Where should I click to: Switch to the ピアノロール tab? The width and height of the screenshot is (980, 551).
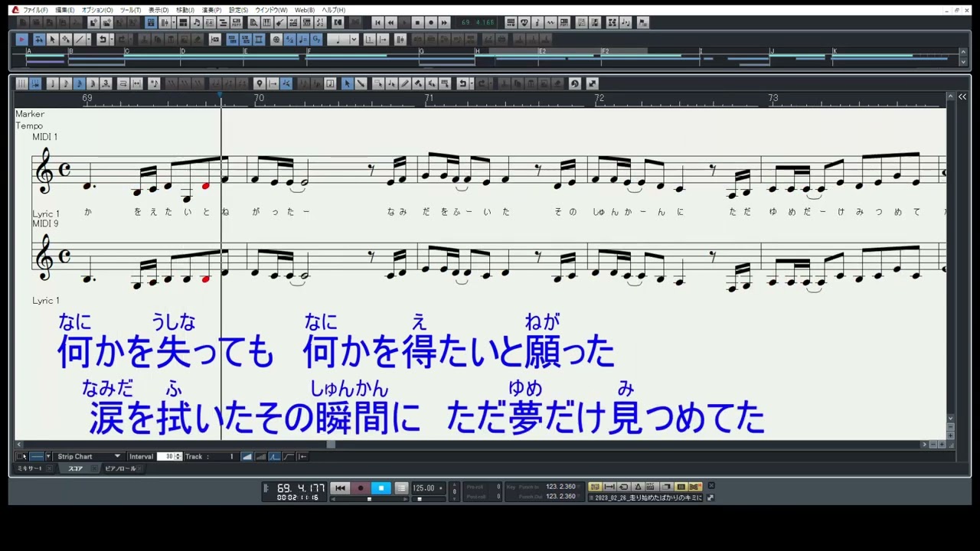[120, 468]
